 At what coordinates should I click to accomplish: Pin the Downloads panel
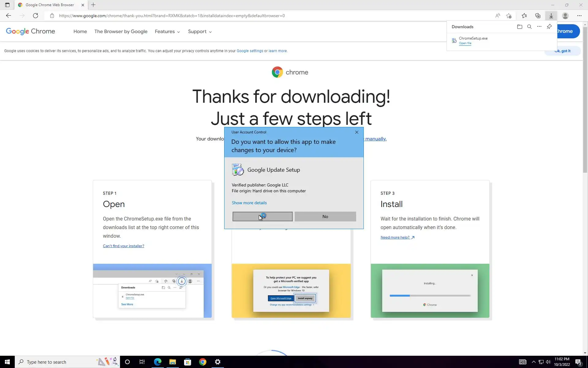point(549,27)
